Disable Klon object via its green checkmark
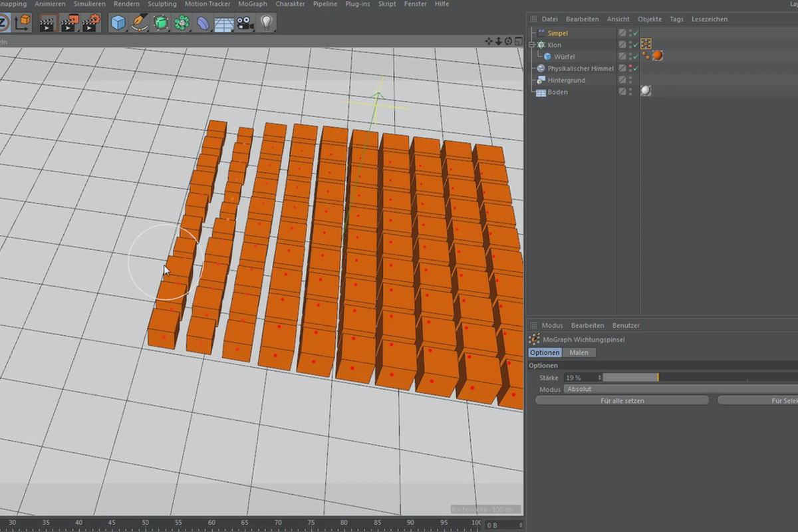Viewport: 798px width, 532px height. [636, 45]
